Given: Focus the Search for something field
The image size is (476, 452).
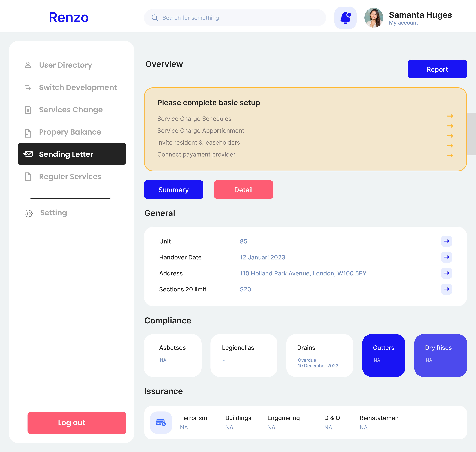Looking at the screenshot, I should point(241,18).
